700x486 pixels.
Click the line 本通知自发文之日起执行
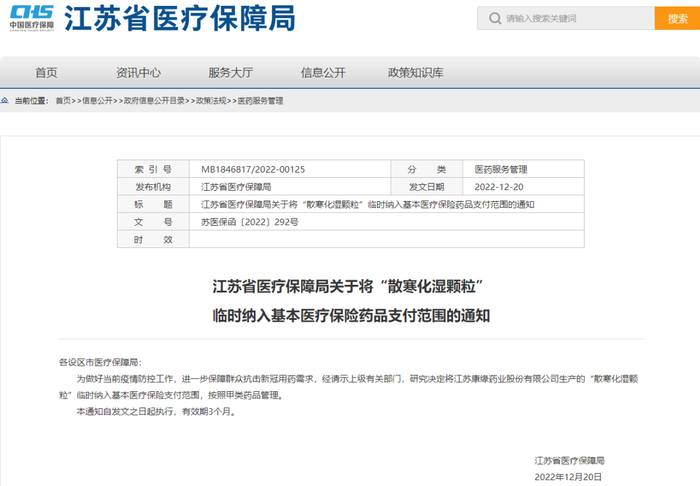pos(155,411)
